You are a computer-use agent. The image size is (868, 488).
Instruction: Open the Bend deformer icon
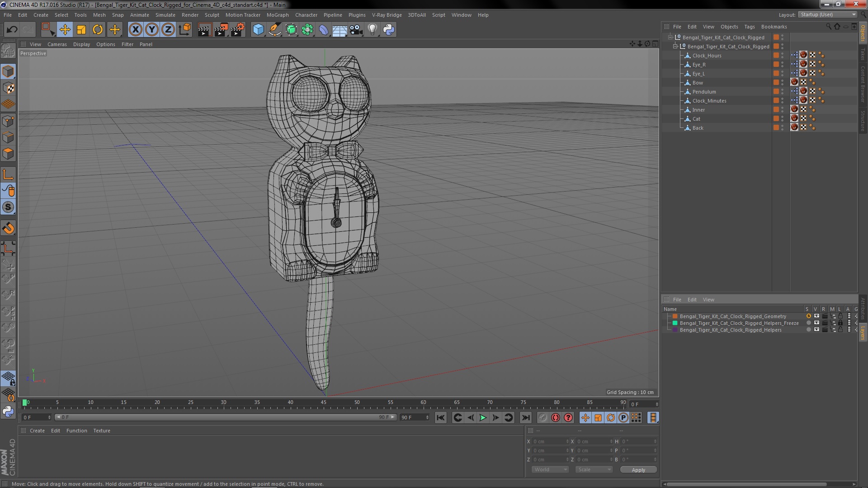pos(324,30)
